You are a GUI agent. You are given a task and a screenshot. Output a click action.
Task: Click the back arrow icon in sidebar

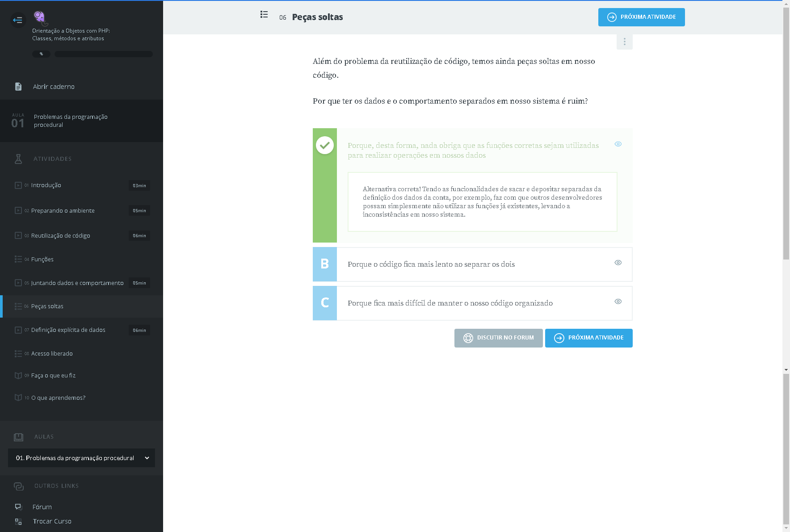[18, 20]
